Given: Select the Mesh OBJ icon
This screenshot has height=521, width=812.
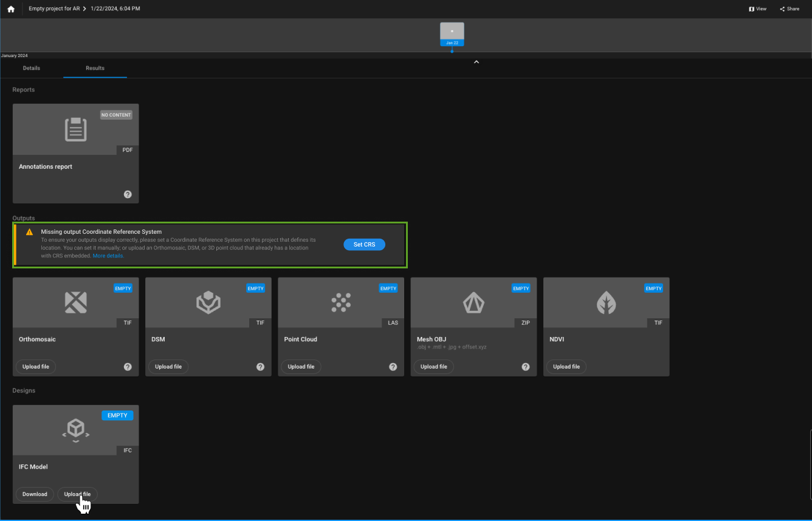Looking at the screenshot, I should tap(473, 302).
